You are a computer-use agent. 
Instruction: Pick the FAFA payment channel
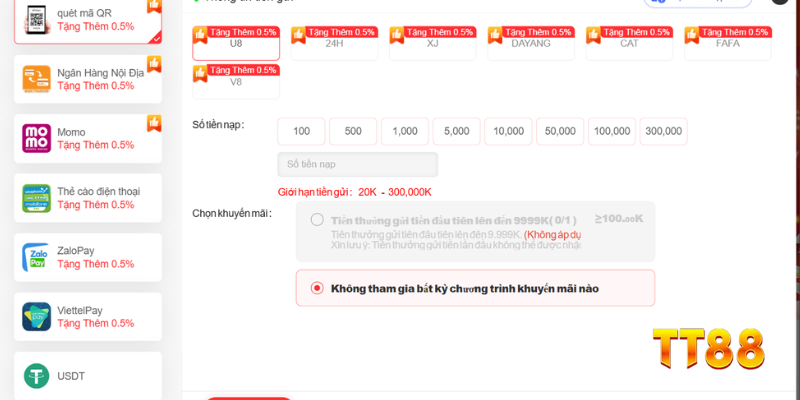[x=727, y=43]
